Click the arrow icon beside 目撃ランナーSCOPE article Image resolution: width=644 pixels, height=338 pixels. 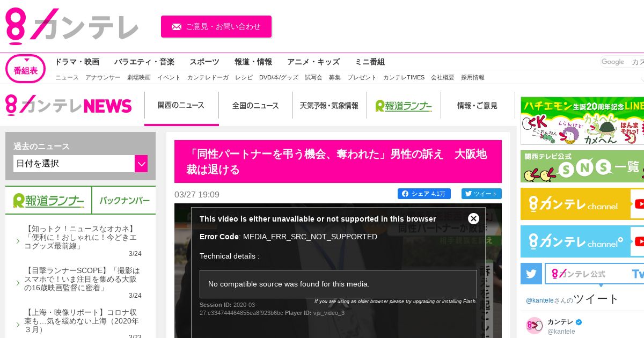pos(18,283)
